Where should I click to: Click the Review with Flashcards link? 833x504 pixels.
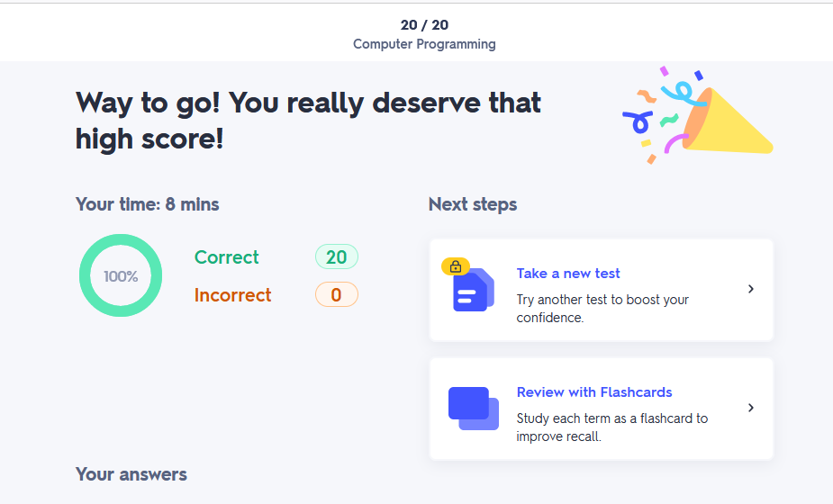tap(594, 392)
